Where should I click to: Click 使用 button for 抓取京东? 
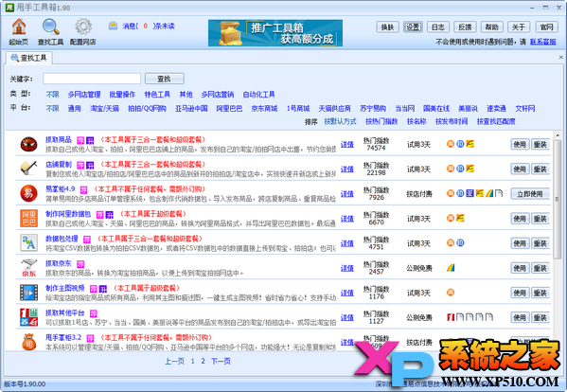point(520,268)
